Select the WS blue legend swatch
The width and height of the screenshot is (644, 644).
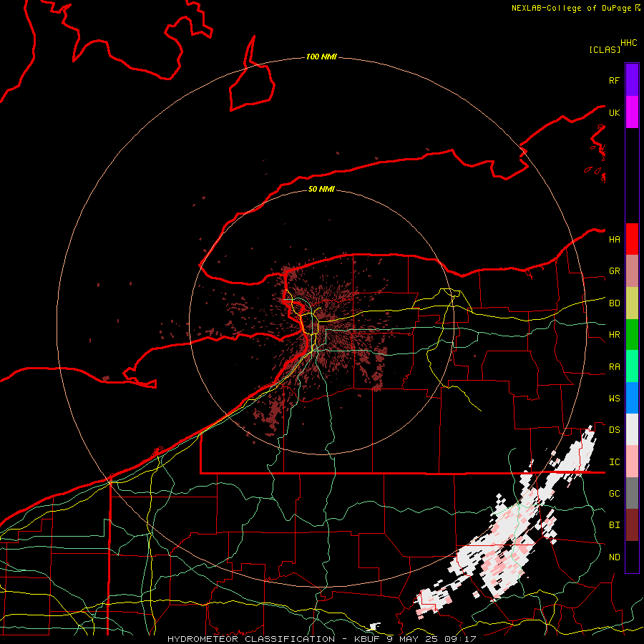(x=632, y=398)
